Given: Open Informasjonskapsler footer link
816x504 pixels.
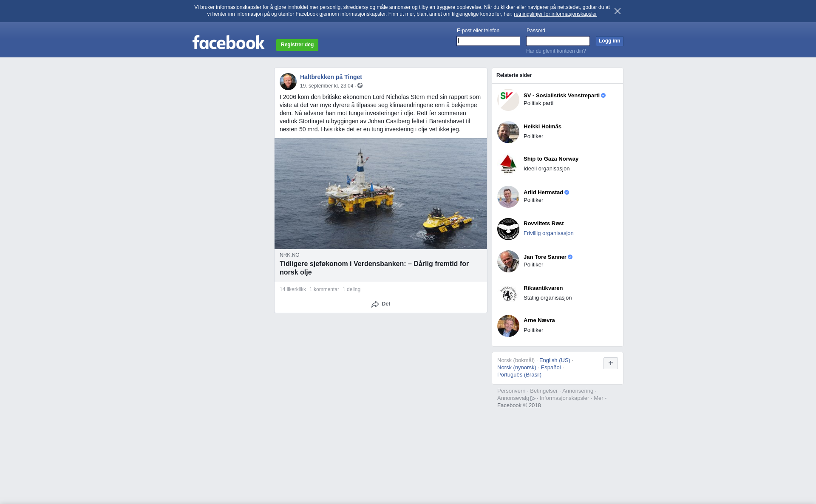Looking at the screenshot, I should [564, 398].
